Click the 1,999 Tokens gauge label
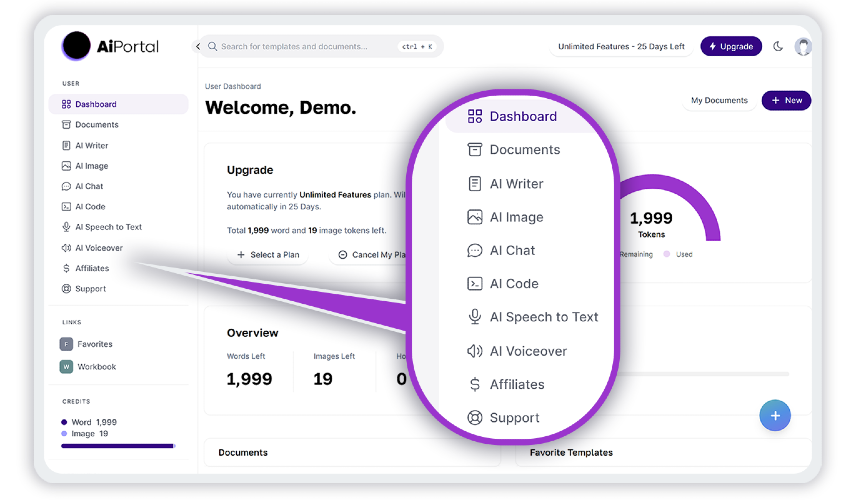Screen dimensions: 856x500 (651, 224)
